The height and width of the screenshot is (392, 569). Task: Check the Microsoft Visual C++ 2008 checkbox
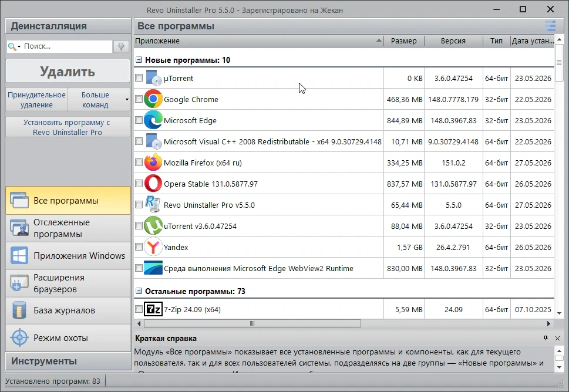tap(139, 141)
